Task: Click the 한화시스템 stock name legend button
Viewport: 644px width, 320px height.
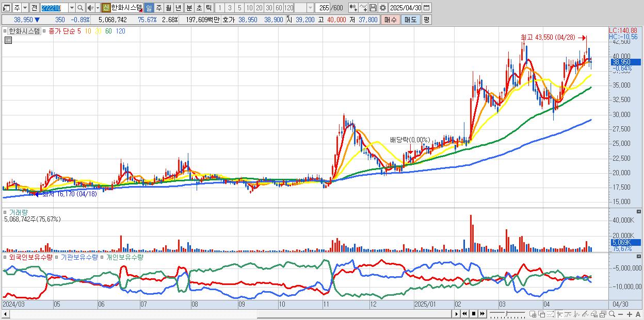Action: pyautogui.click(x=25, y=31)
